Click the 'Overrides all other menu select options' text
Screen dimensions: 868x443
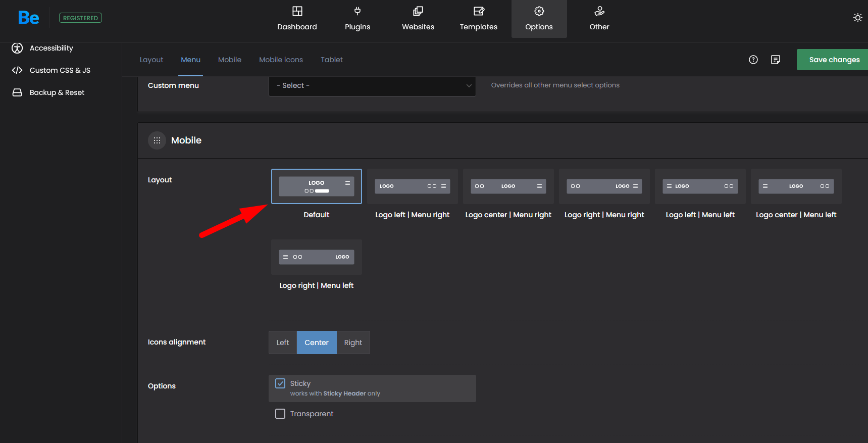555,85
